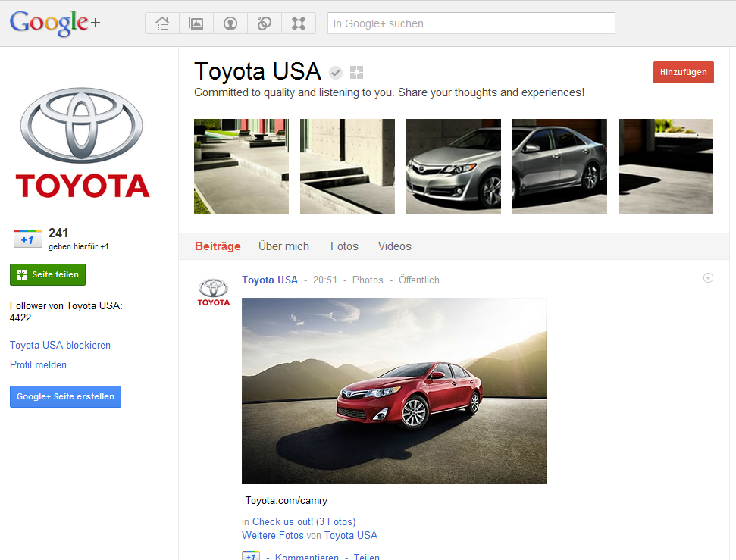Open the post options dropdown arrow

(708, 278)
